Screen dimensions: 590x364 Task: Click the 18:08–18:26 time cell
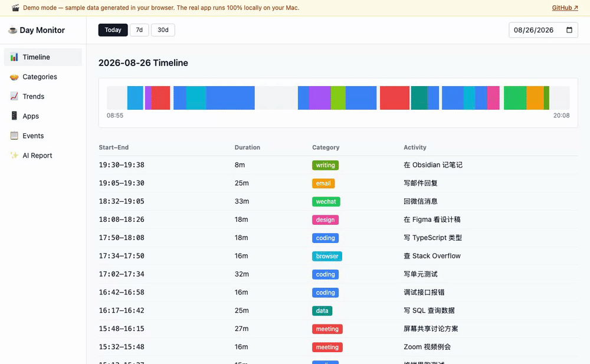tap(122, 219)
